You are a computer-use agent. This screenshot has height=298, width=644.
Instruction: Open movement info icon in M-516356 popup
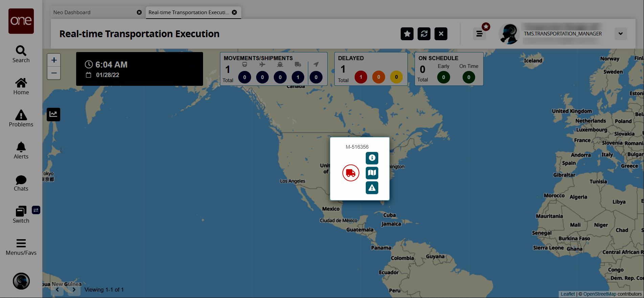pos(372,158)
